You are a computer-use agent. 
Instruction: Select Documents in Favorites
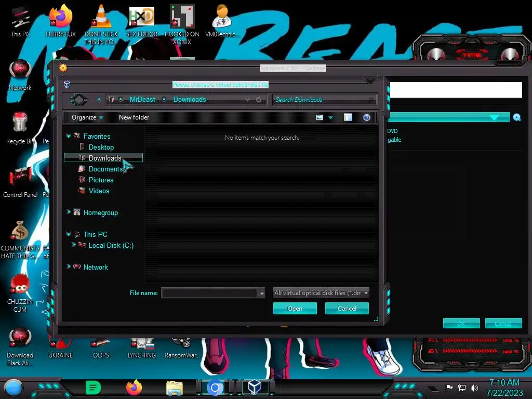105,169
